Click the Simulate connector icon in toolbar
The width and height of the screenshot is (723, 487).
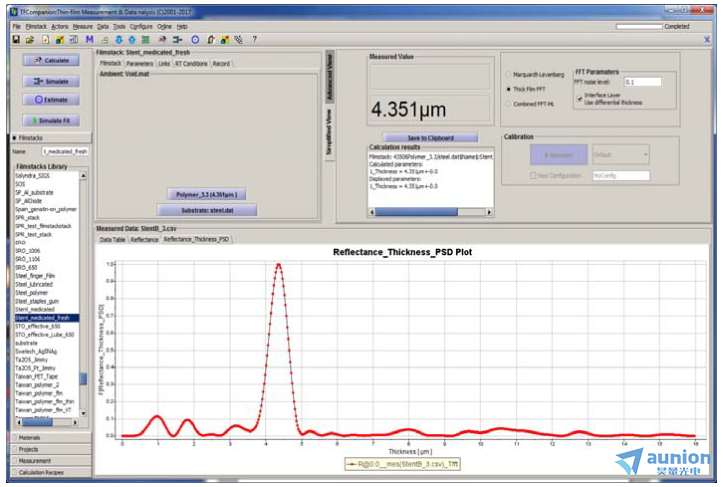click(x=177, y=40)
